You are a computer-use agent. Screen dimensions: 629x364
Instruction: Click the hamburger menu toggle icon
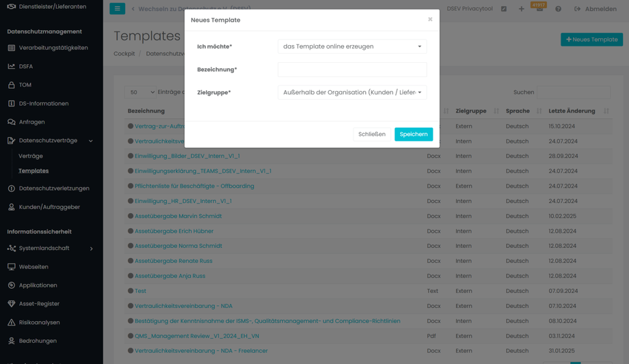(117, 9)
